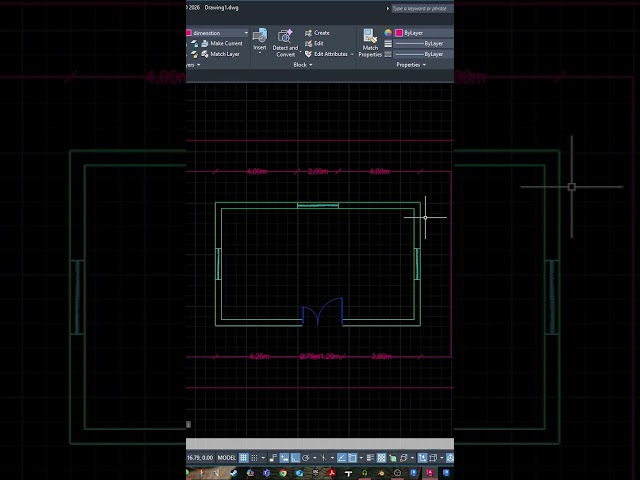Open Steam from the taskbar

pos(233,473)
